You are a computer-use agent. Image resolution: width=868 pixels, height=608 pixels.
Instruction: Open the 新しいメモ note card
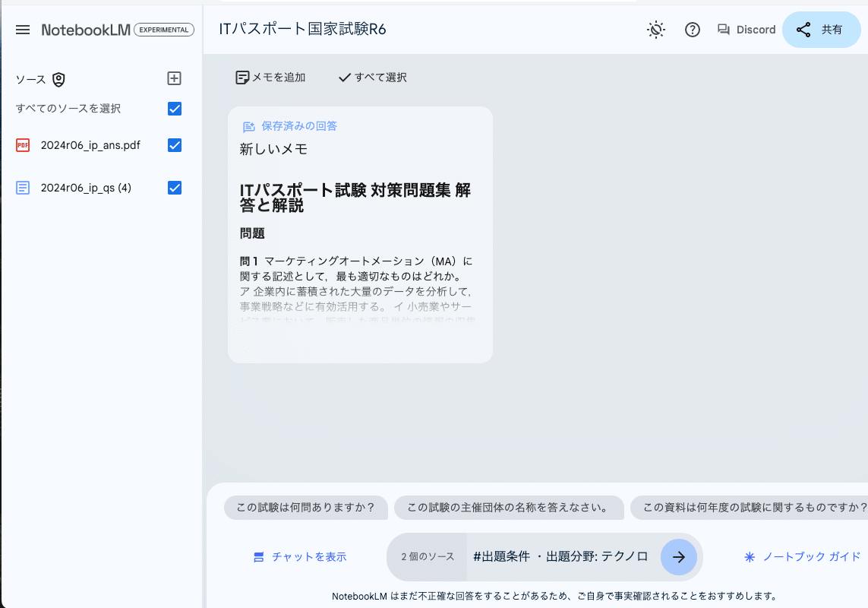pyautogui.click(x=360, y=235)
